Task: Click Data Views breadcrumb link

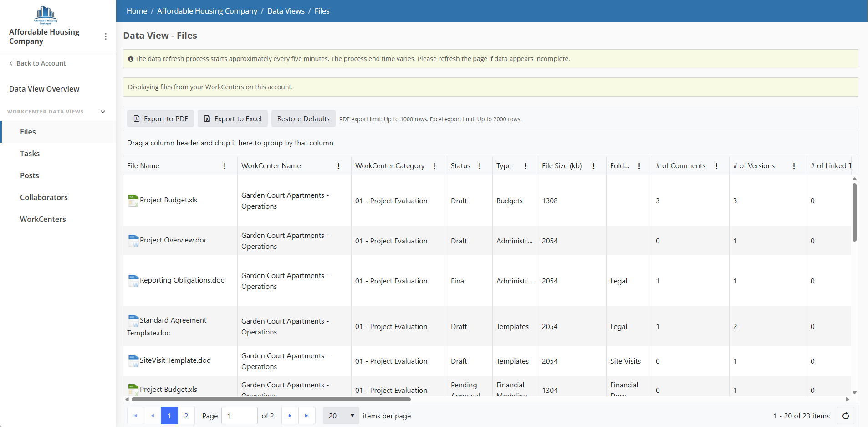Action: (286, 11)
